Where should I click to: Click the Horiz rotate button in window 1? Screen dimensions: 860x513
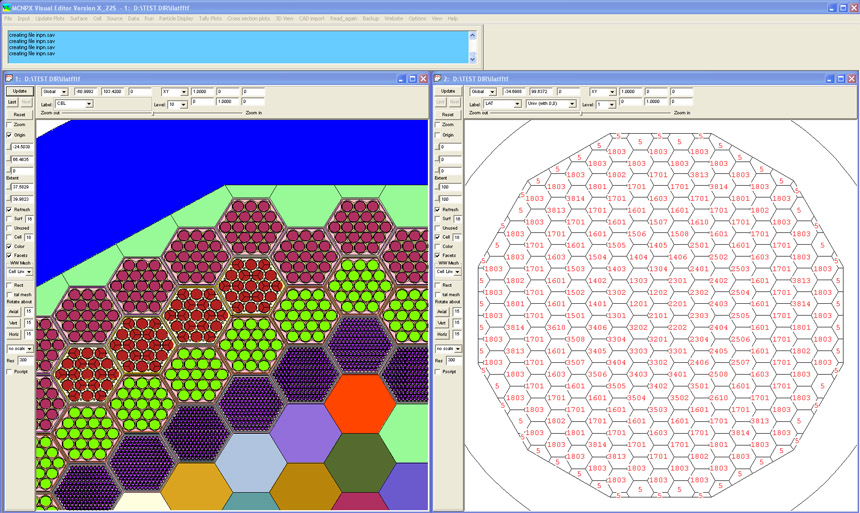tap(14, 334)
